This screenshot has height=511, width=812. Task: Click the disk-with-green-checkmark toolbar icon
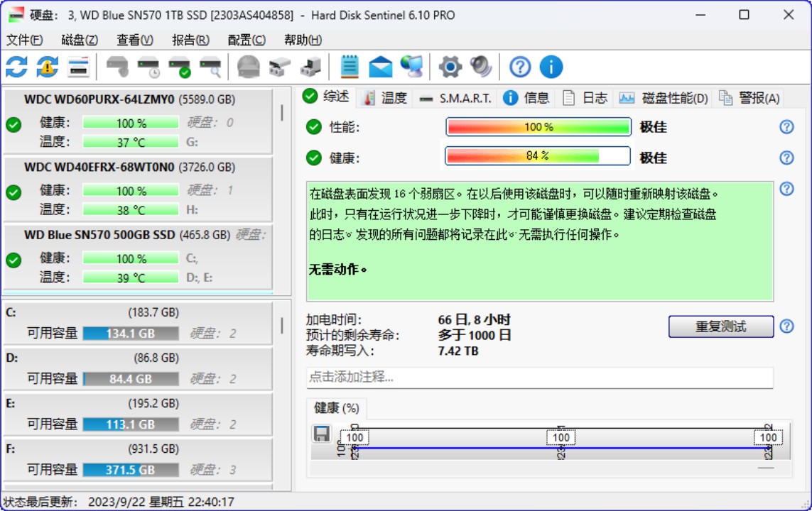(x=180, y=67)
